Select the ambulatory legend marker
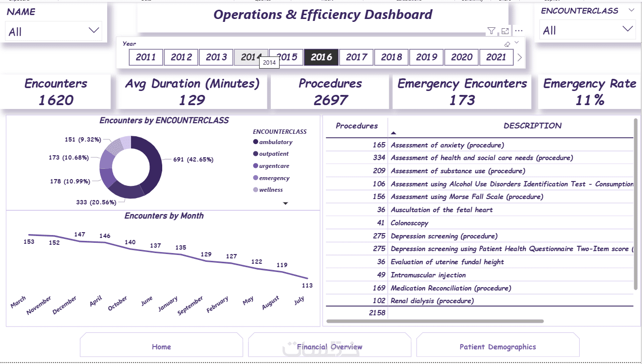The image size is (642, 364). pyautogui.click(x=256, y=142)
